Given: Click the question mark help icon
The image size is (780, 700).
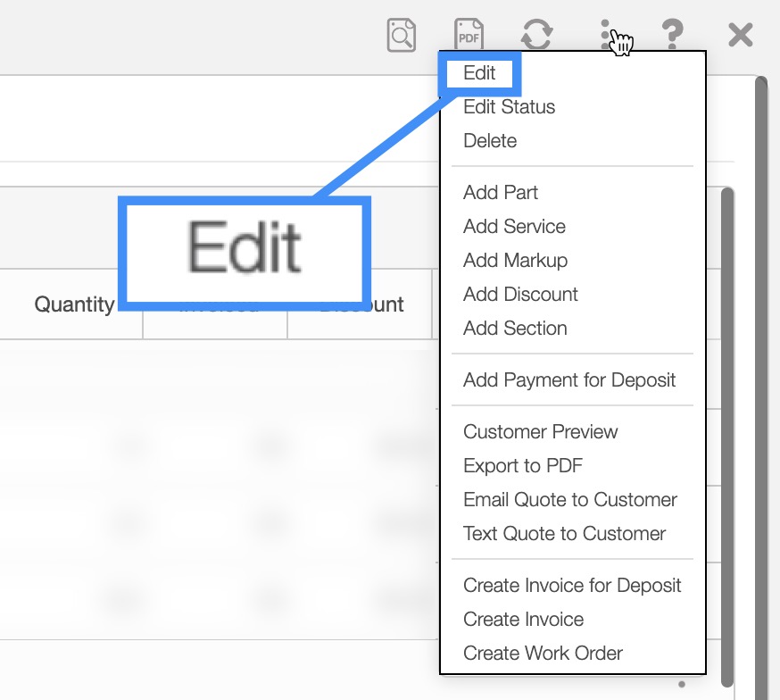Looking at the screenshot, I should coord(672,35).
